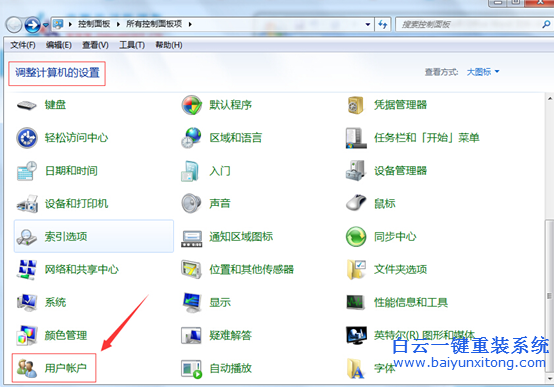554x388 pixels.
Task: Open the 编辑(E) menu
Action: (x=59, y=45)
